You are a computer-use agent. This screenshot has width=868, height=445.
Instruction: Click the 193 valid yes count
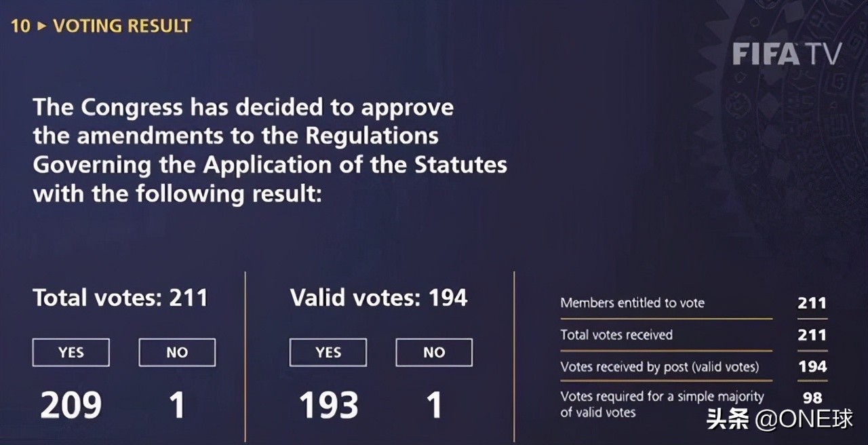[328, 405]
